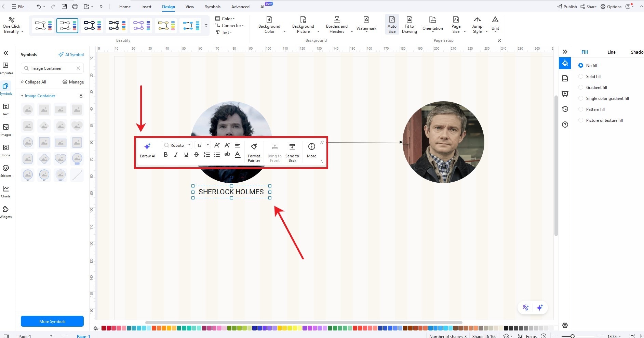Apply strikethrough in floating toolbar
The image size is (644, 338).
196,155
